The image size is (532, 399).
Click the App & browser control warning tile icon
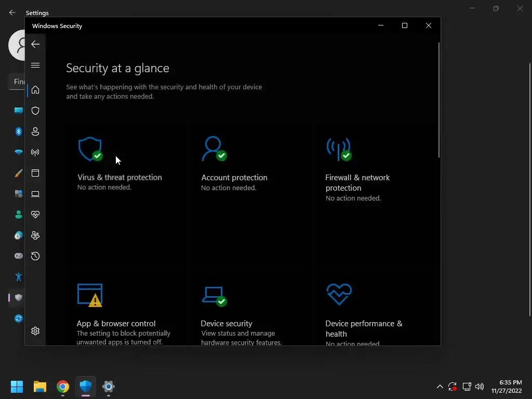click(90, 295)
